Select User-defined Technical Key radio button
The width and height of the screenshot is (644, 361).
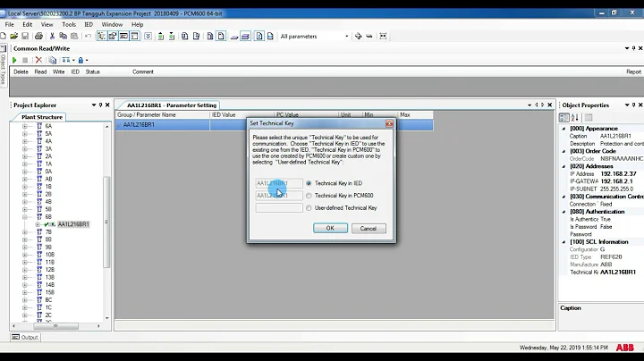309,208
